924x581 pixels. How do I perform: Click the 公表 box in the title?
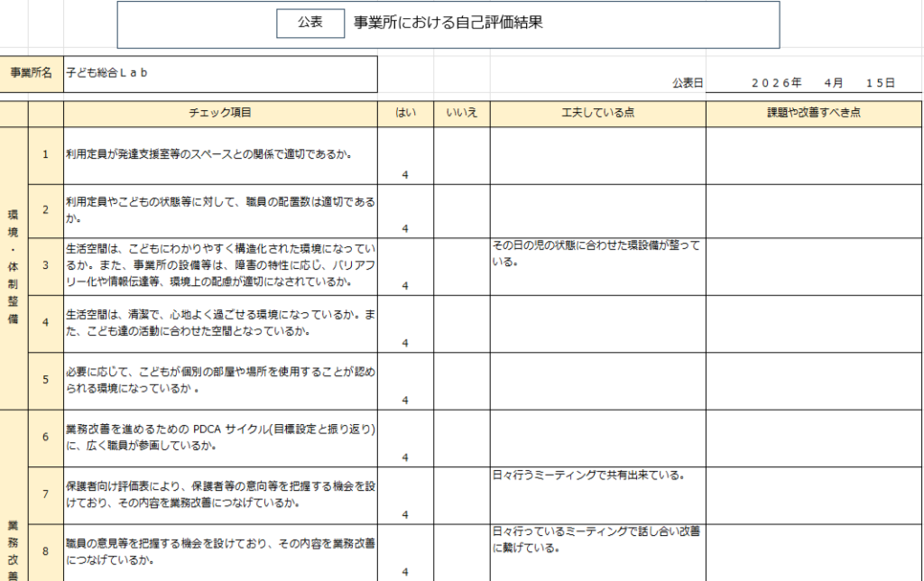pyautogui.click(x=310, y=24)
